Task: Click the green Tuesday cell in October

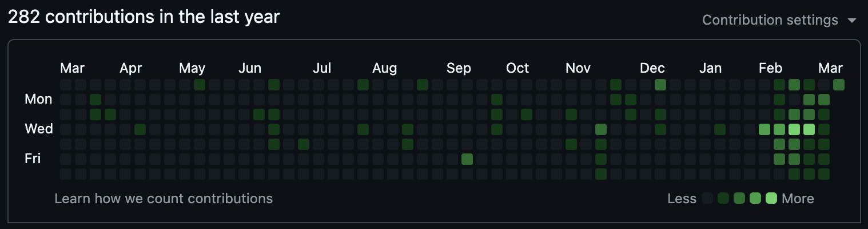Action: pyautogui.click(x=527, y=114)
